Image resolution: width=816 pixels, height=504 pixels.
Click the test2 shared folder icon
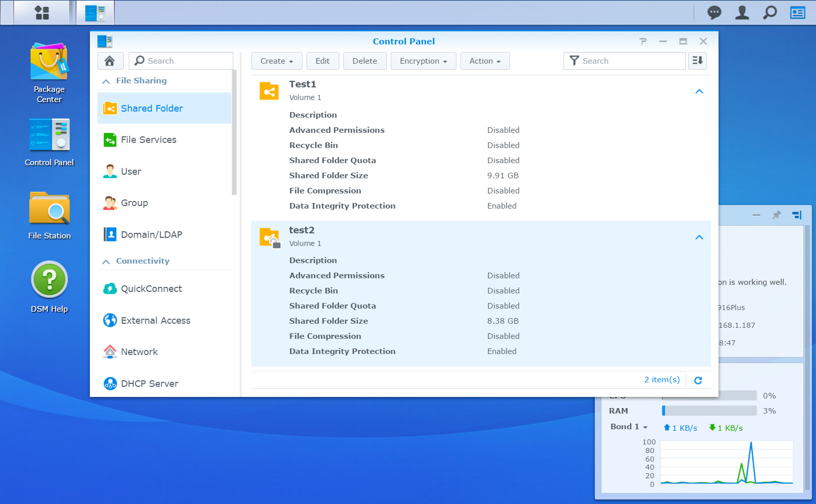tap(270, 237)
